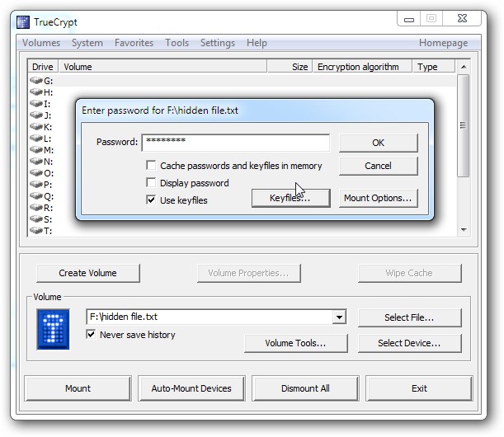504x437 pixels.
Task: Open the Volumes menu
Action: pos(41,43)
